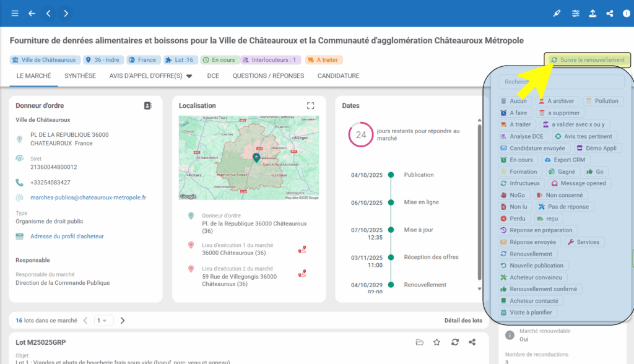Click the Dates panel vertical scrollbar
The width and height of the screenshot is (634, 364).
(x=479, y=204)
